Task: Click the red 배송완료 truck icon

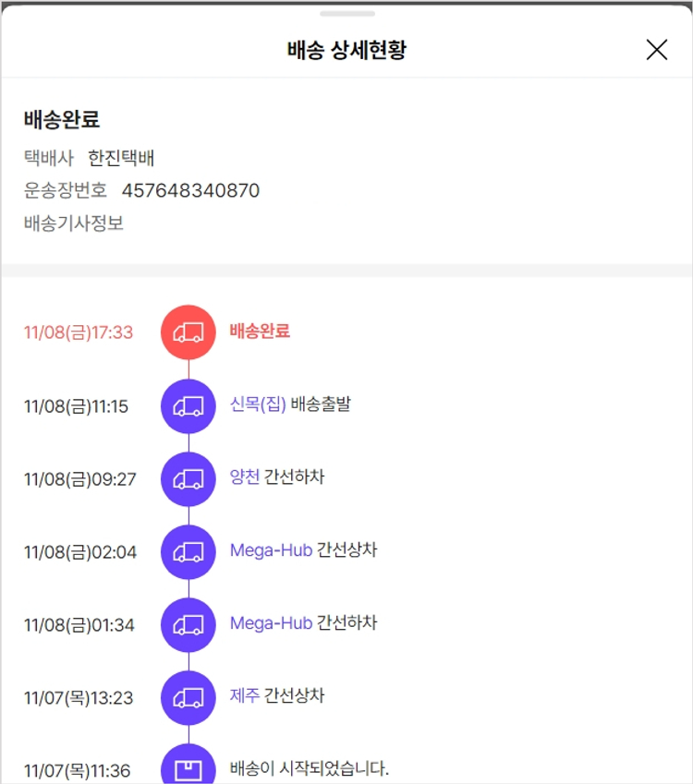Action: tap(188, 332)
